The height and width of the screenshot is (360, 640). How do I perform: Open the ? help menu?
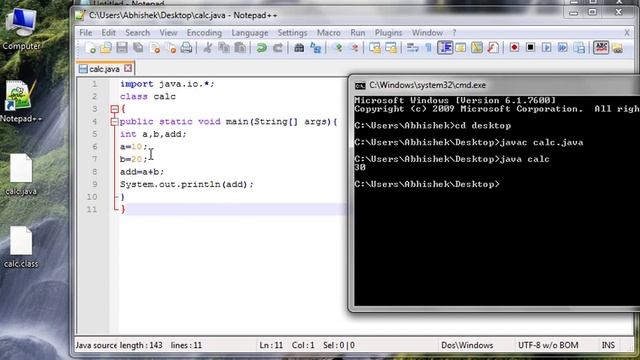[454, 33]
